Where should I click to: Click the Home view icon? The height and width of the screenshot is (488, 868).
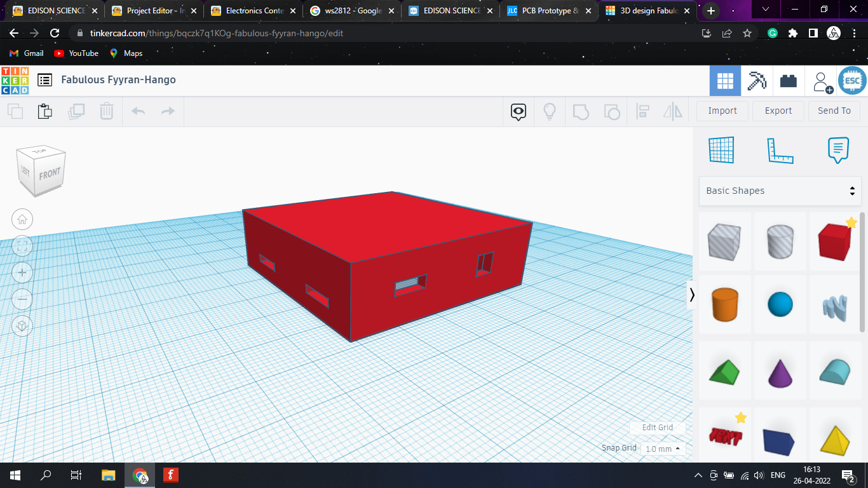[22, 220]
